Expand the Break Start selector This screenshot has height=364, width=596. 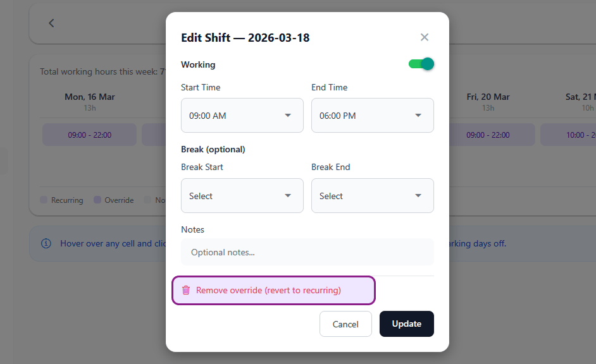pos(242,196)
